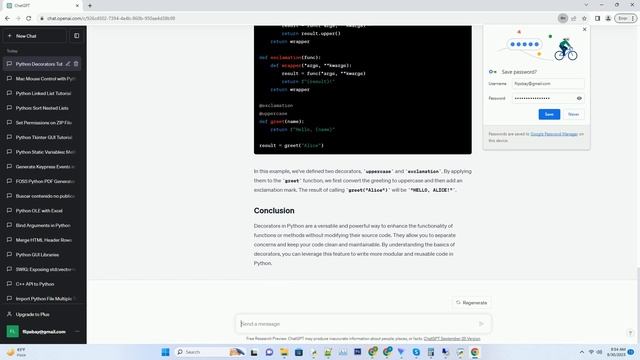This screenshot has width=640, height=360.
Task: Open a new browser tab
Action: tap(90, 6)
